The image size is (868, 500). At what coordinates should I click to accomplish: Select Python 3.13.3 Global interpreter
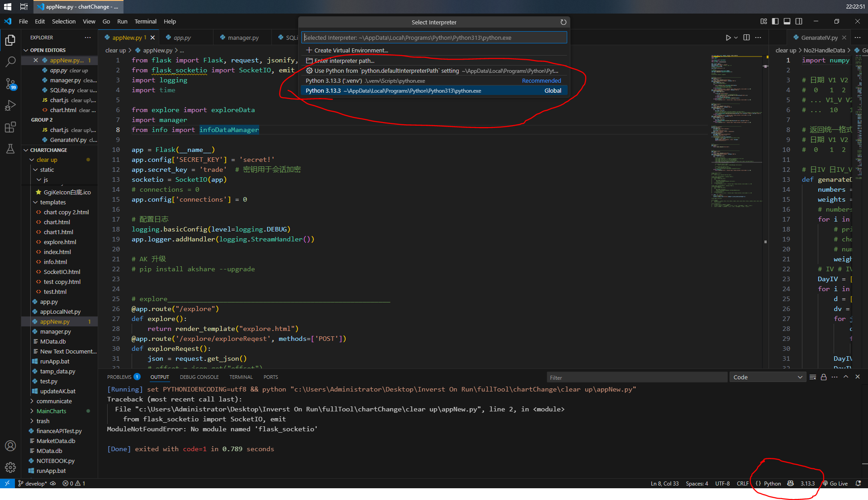[x=434, y=91]
